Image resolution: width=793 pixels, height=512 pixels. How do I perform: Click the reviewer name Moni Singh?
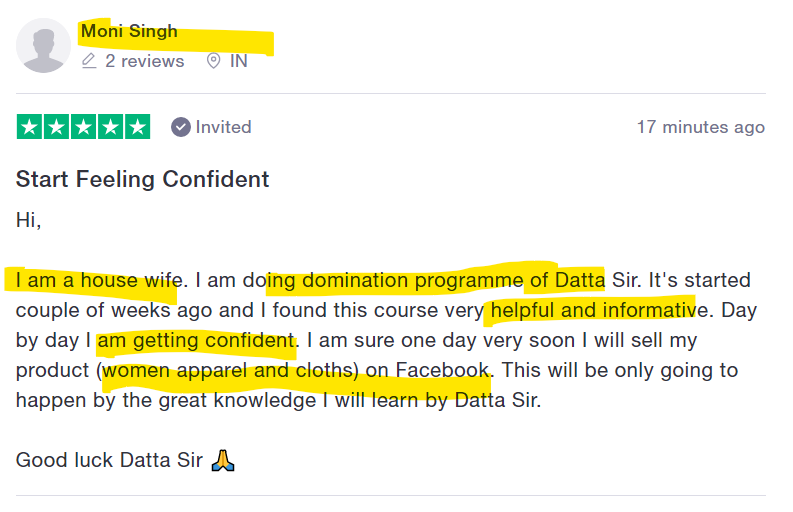129,31
